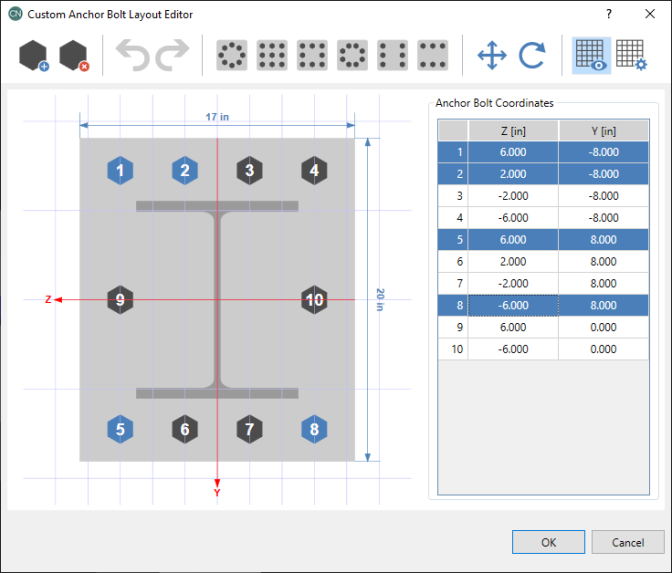Click the Z [in] column header
This screenshot has height=573, width=672.
[513, 131]
